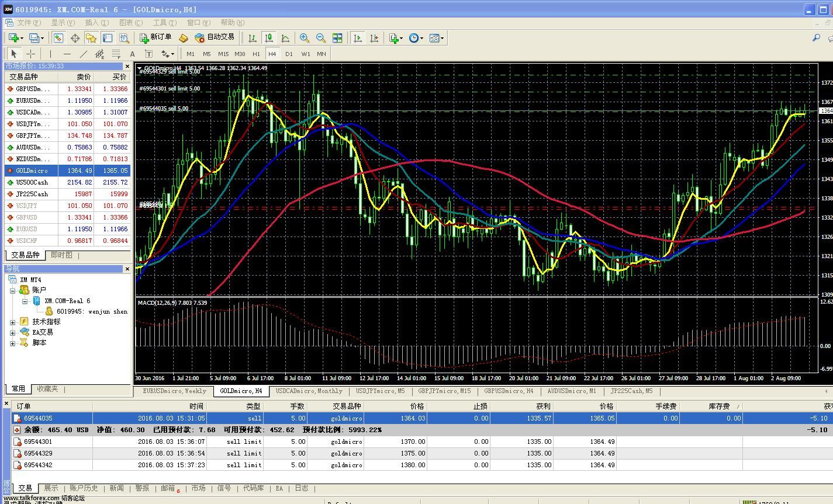Select order 69544301 sell limit row
833x504 pixels.
422,442
